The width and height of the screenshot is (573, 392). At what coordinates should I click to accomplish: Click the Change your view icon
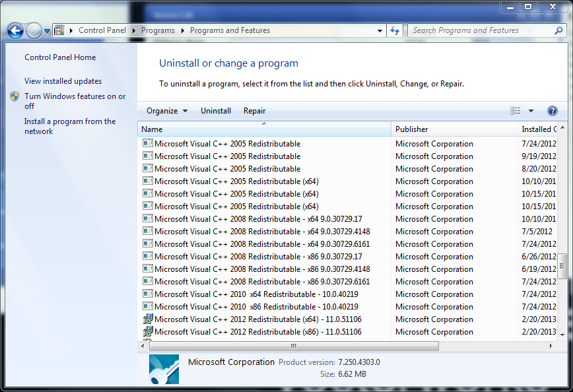click(x=516, y=111)
